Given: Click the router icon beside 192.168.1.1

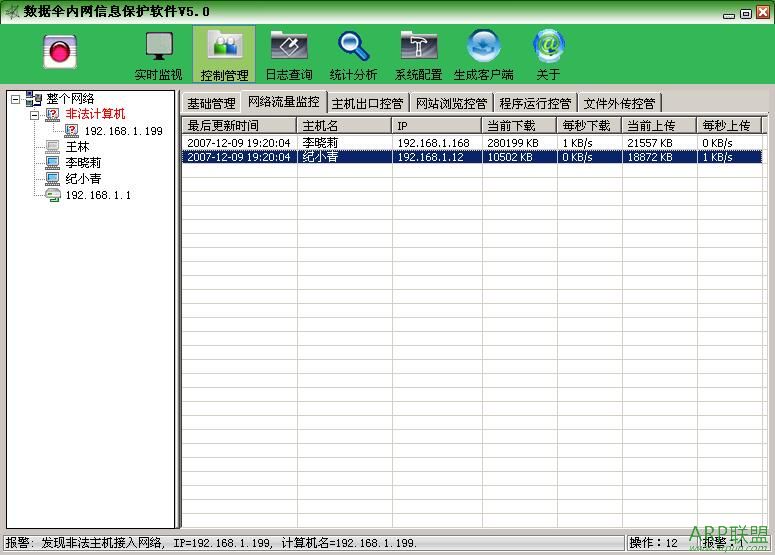Looking at the screenshot, I should coord(52,195).
